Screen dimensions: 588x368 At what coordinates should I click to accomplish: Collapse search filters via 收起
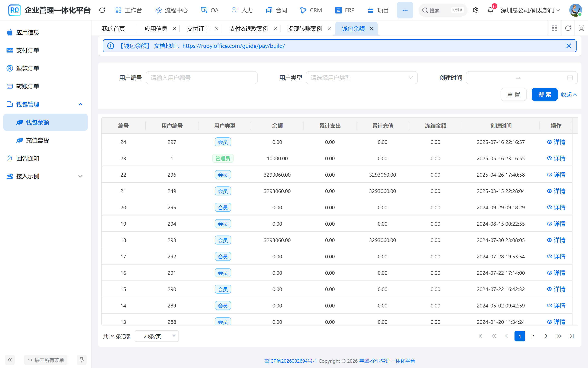(x=569, y=94)
